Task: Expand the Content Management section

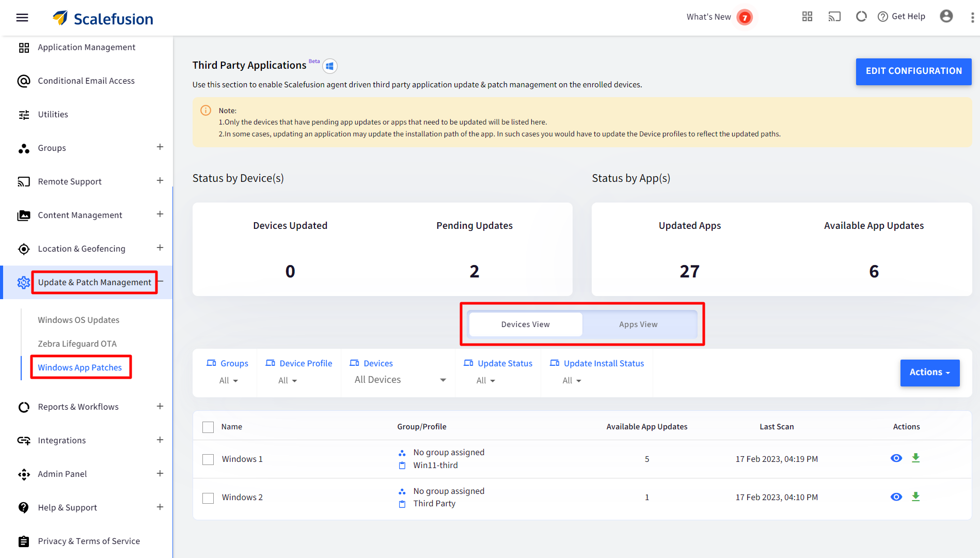Action: pyautogui.click(x=160, y=214)
